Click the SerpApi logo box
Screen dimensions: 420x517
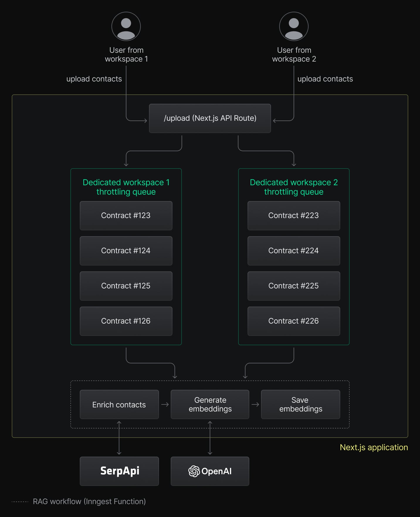[x=119, y=471]
